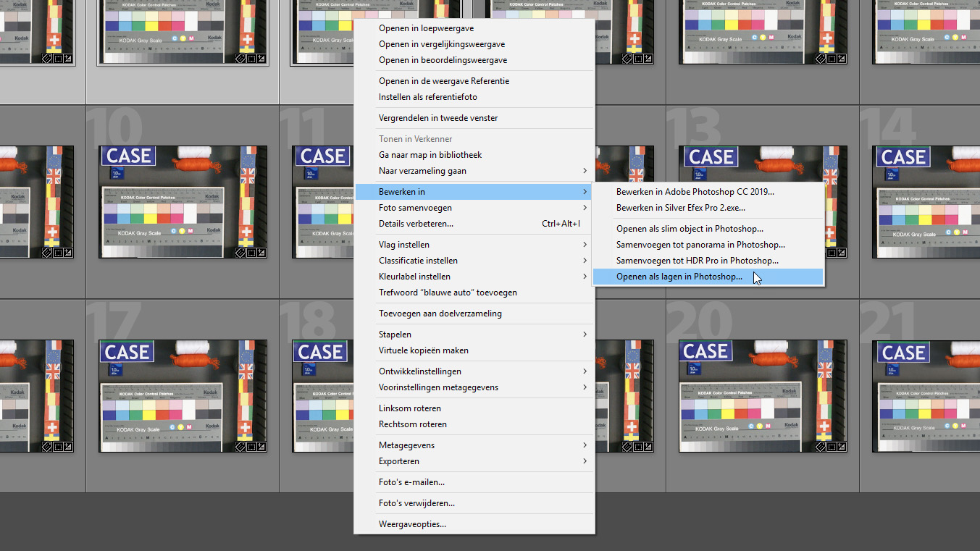Choose 'Foto's verwijderen...'
980x551 pixels.
coord(474,503)
